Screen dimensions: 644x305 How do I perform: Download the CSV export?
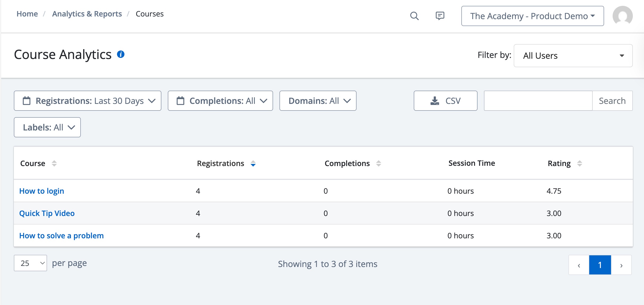(x=445, y=101)
